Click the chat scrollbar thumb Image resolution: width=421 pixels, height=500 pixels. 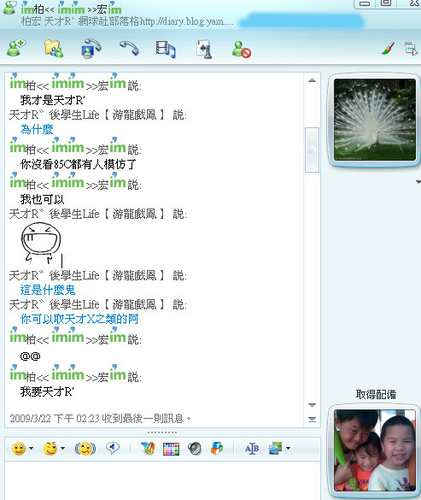312,150
